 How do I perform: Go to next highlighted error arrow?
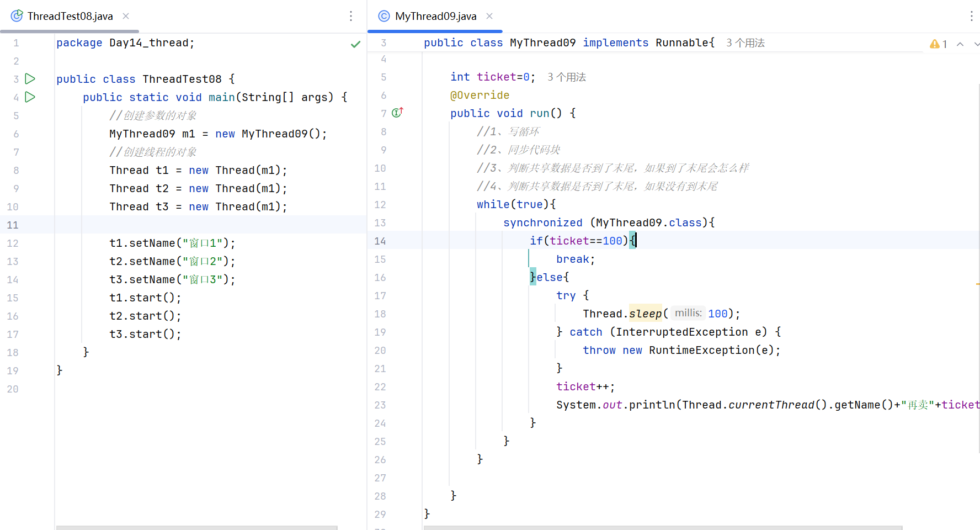tap(976, 44)
